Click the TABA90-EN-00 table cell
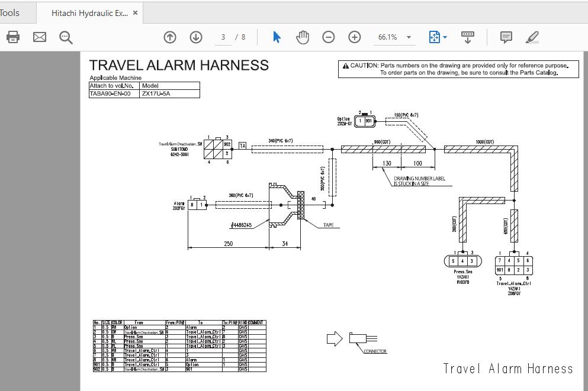This screenshot has width=588, height=391. pyautogui.click(x=114, y=93)
